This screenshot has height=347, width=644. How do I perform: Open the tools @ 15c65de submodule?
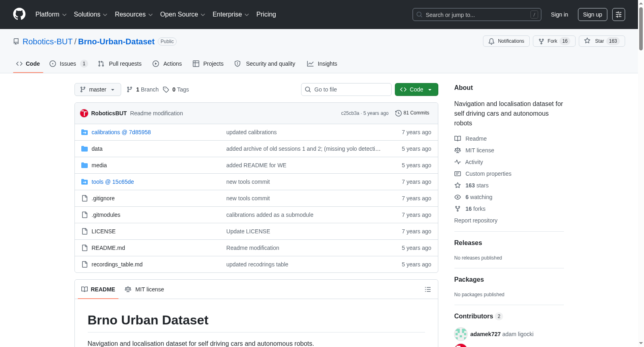pyautogui.click(x=113, y=182)
